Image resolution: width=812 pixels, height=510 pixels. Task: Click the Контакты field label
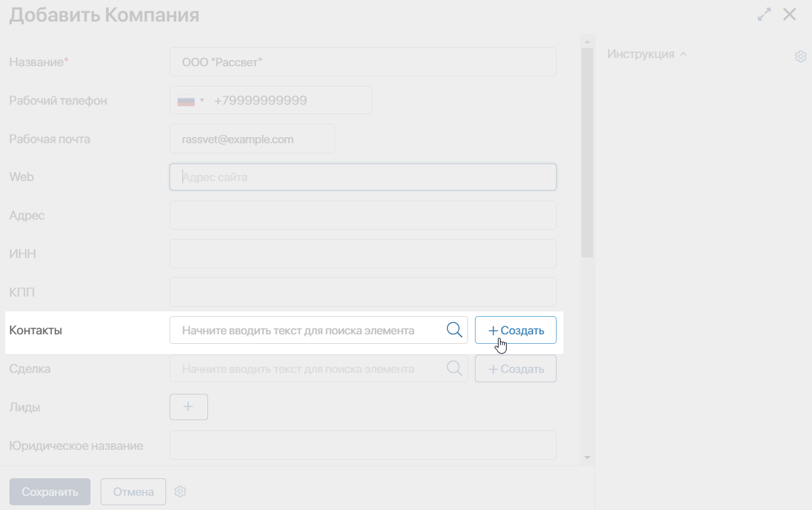click(36, 330)
